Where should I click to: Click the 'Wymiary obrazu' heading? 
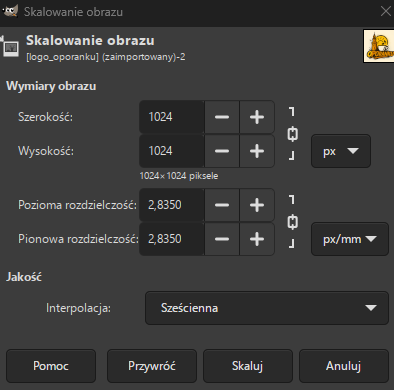[x=51, y=86]
